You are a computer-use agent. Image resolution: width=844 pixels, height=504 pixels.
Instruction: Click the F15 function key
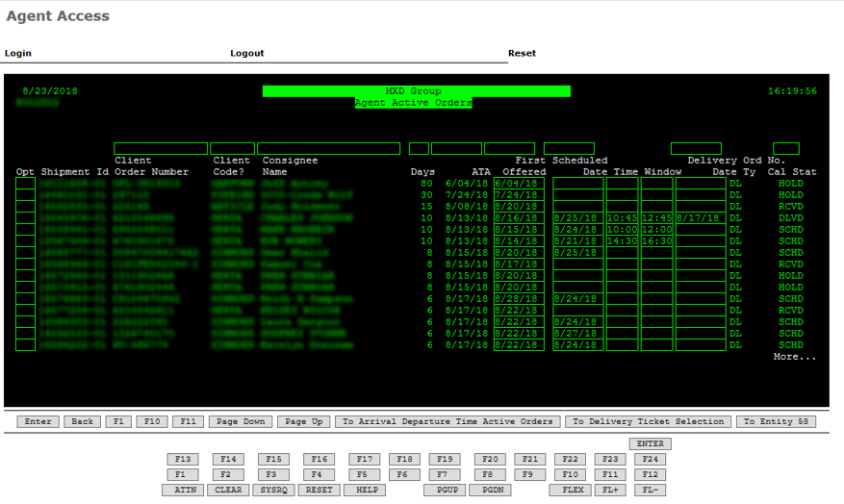[x=273, y=460]
